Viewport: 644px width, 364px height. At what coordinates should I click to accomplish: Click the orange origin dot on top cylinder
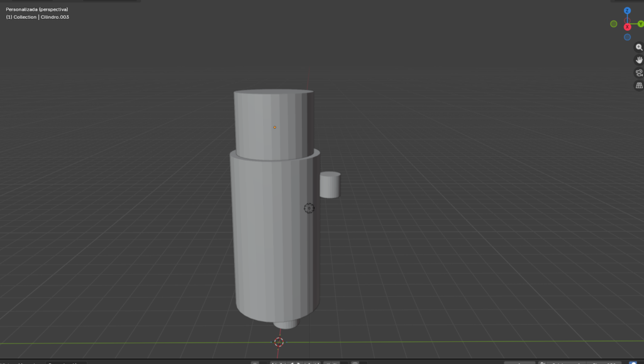point(274,128)
